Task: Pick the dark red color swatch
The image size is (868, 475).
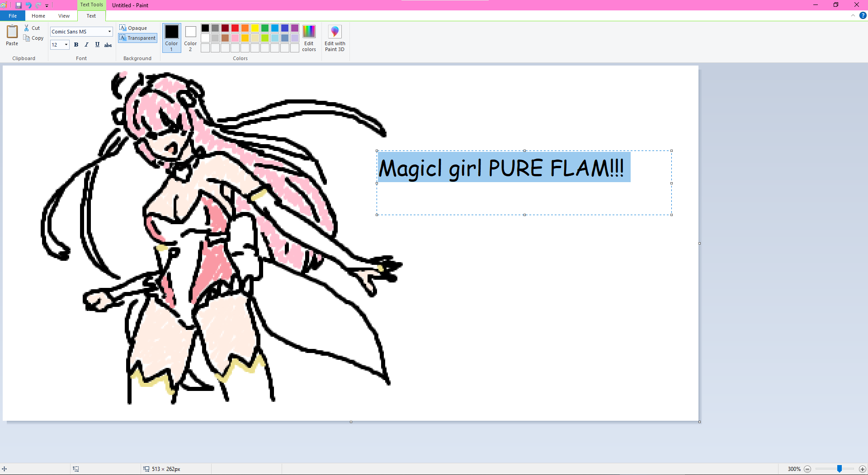Action: [x=225, y=28]
